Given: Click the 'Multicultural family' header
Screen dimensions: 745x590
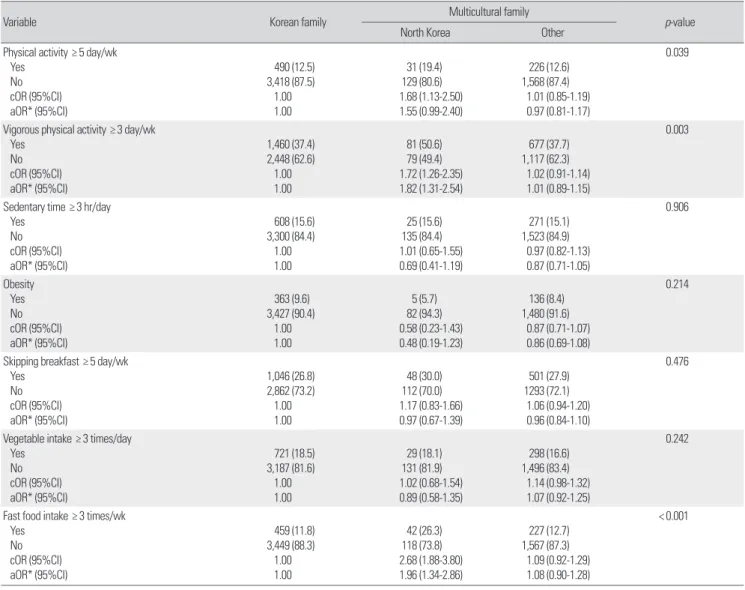Looking at the screenshot, I should pos(489,12).
